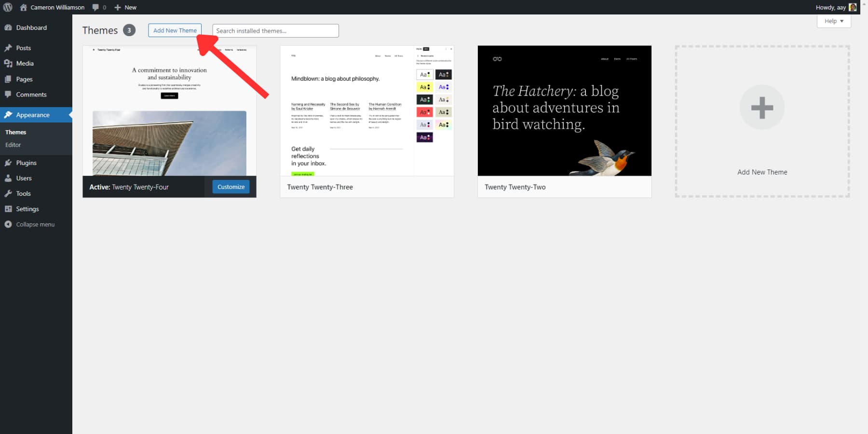Open the Posts section icon

(x=9, y=48)
